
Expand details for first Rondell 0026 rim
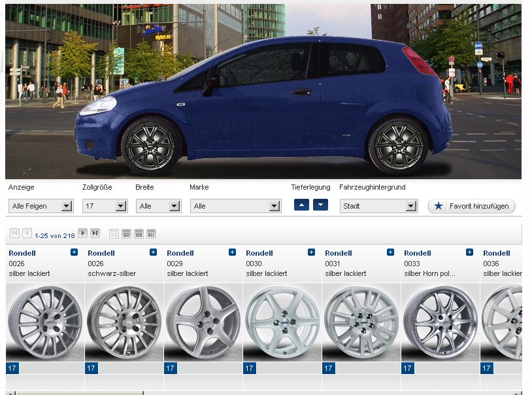[x=74, y=252]
